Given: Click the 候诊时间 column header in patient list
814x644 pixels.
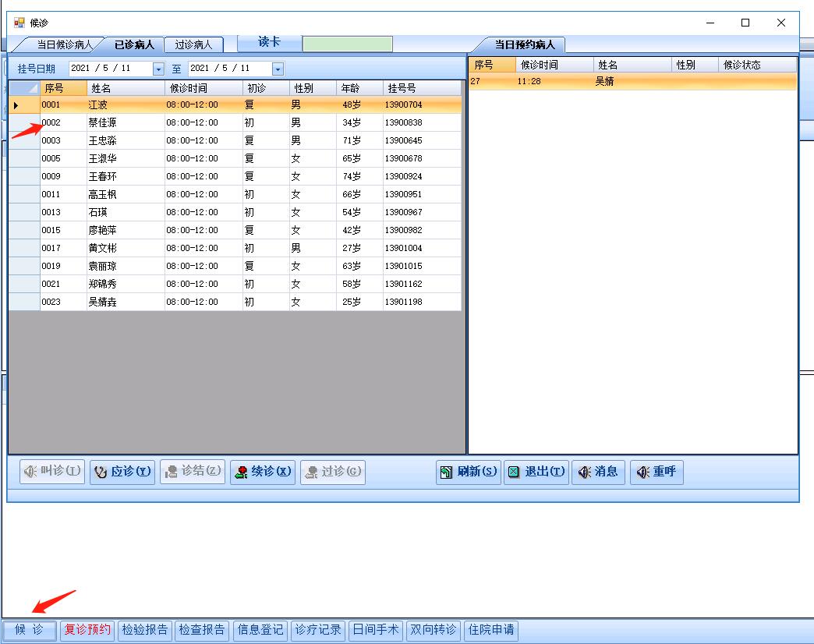Looking at the screenshot, I should pos(203,88).
